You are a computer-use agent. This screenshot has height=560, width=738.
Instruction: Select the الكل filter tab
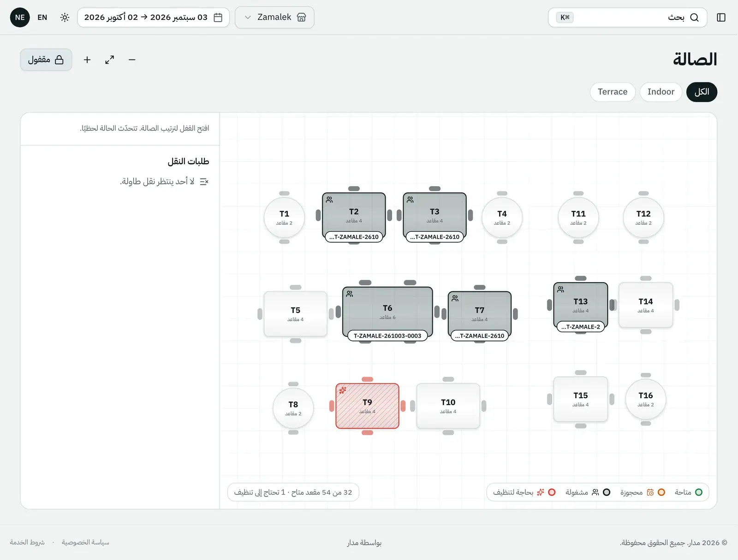click(702, 92)
